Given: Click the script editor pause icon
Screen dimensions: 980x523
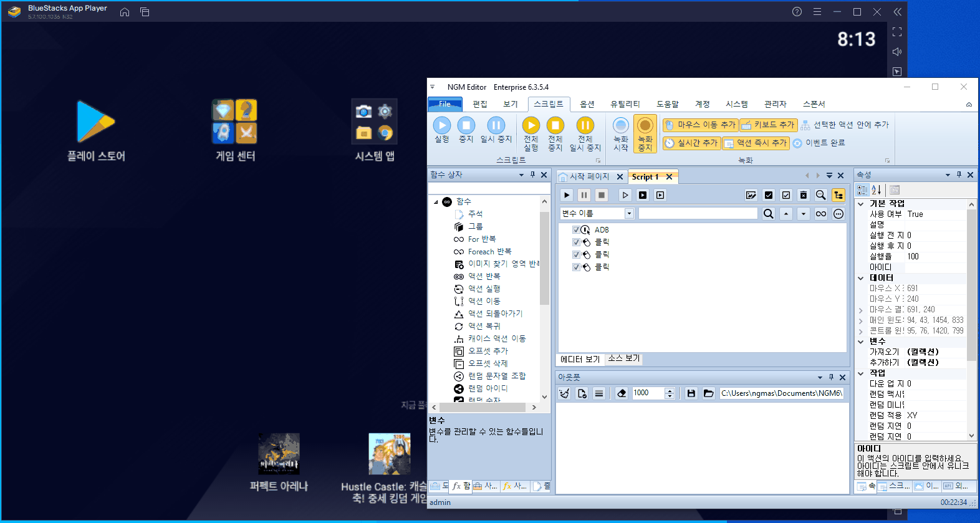Looking at the screenshot, I should tap(584, 195).
